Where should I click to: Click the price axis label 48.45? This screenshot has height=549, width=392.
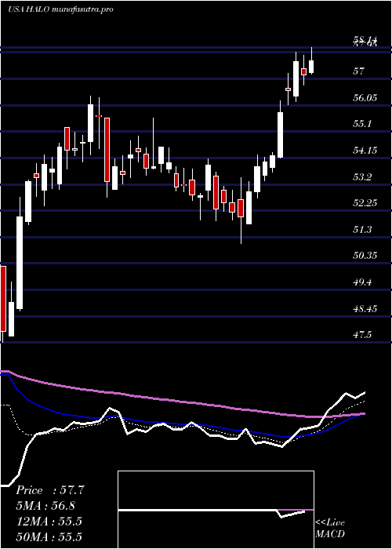pos(365,309)
